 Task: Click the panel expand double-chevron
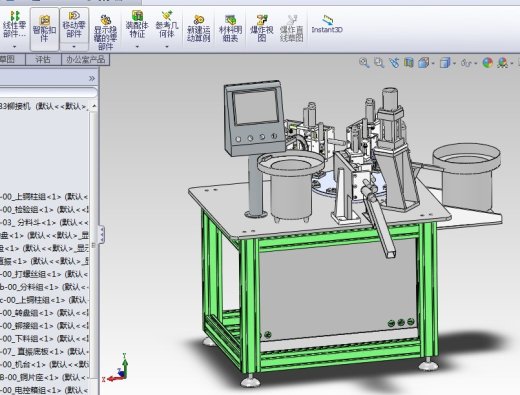click(x=92, y=79)
